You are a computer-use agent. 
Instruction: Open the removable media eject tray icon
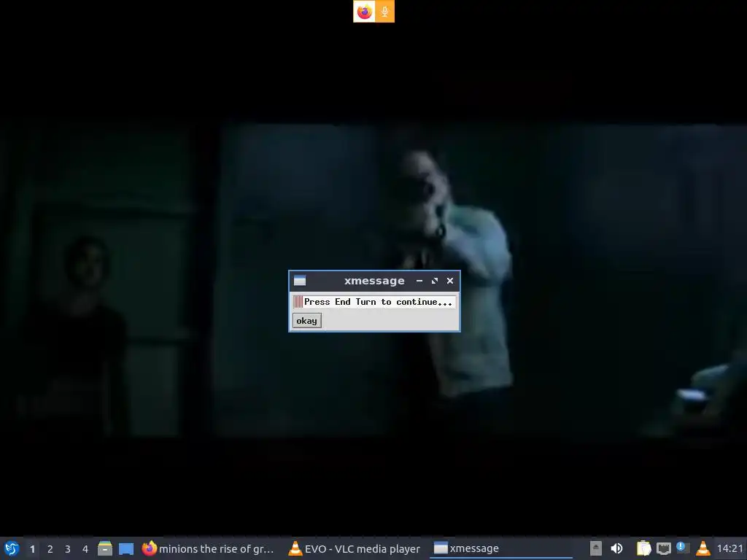[x=595, y=548]
